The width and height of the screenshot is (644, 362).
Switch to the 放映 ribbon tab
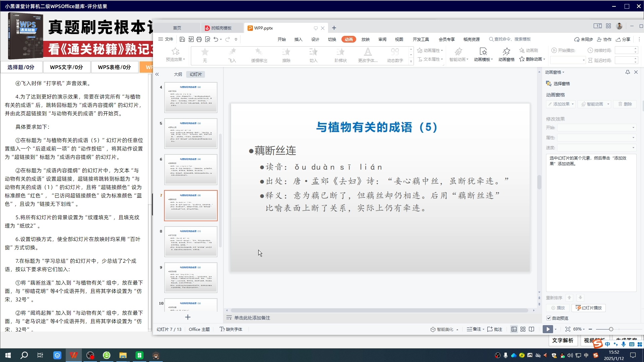(365, 39)
